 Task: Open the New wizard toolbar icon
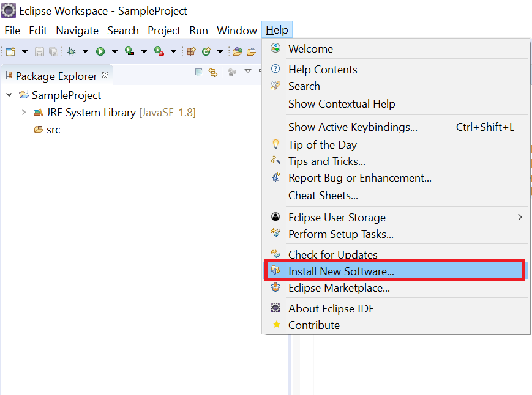(x=12, y=51)
